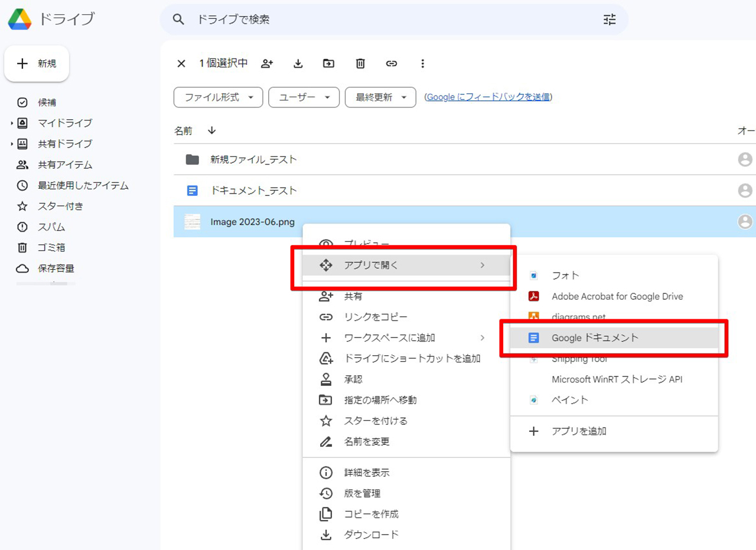Choose アプリで開く in context menu
The image size is (756, 550).
371,266
